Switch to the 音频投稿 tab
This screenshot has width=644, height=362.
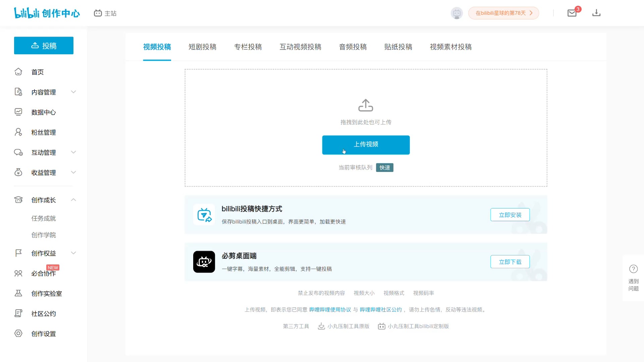[x=353, y=47]
